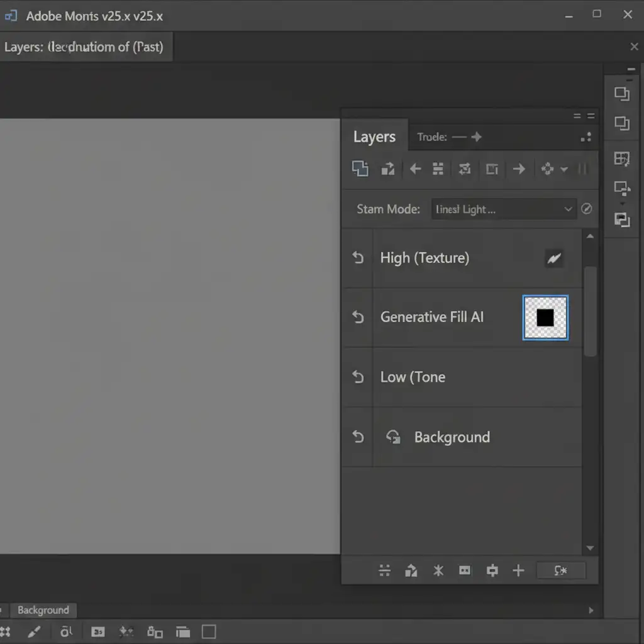The width and height of the screenshot is (644, 644).
Task: Toggle visibility of High (Texture) layer
Action: click(358, 258)
